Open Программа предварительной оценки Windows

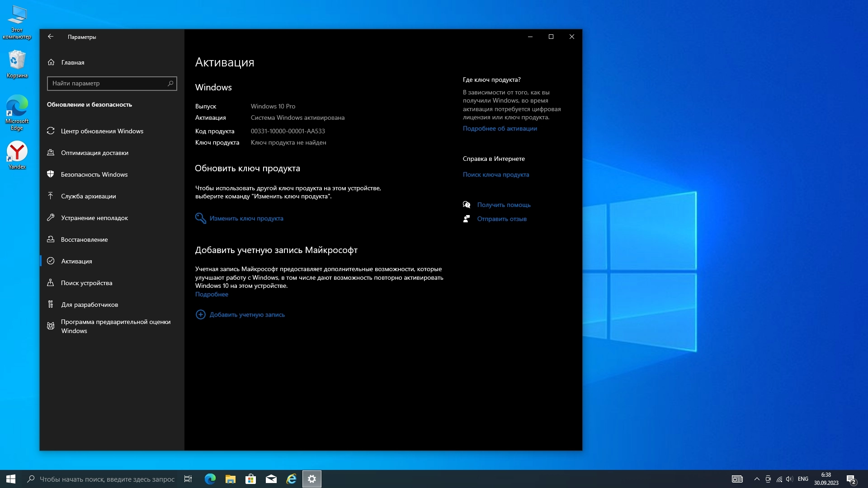click(115, 326)
